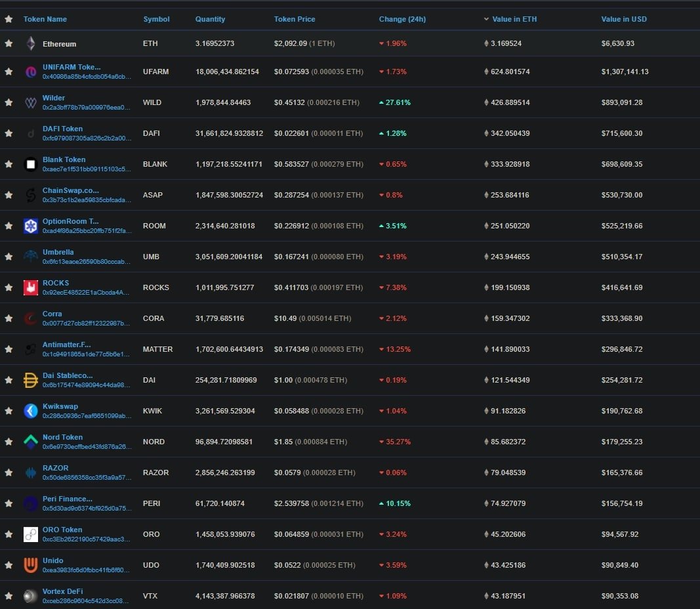Screen dimensions: 700x609
Task: Open the Unido token link
Action: [52, 560]
